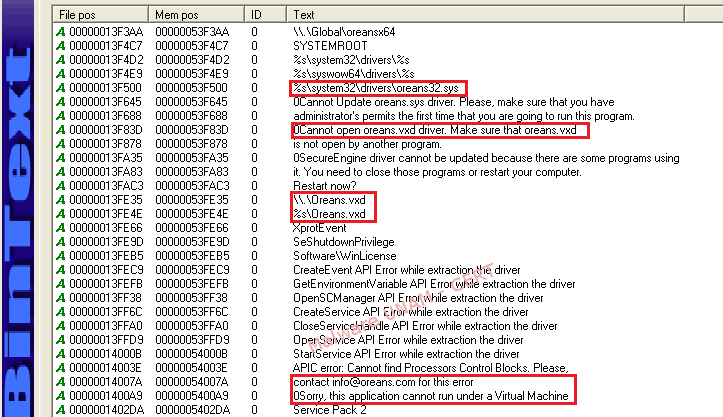The width and height of the screenshot is (723, 417).
Task: Select the ANSI icon for row 00000013FF6C
Action: (x=60, y=312)
